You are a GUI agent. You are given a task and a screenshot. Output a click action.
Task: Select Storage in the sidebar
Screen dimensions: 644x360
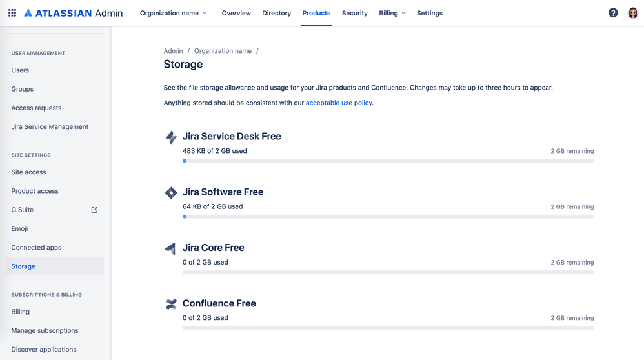55,266
